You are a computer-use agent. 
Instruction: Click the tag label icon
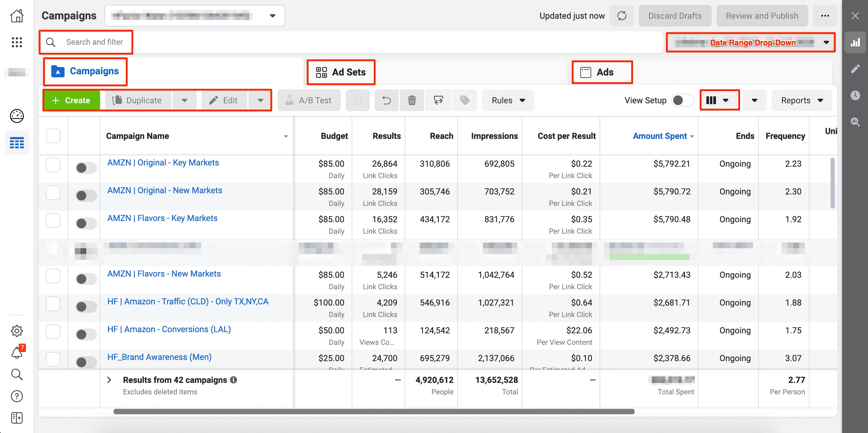coord(465,100)
